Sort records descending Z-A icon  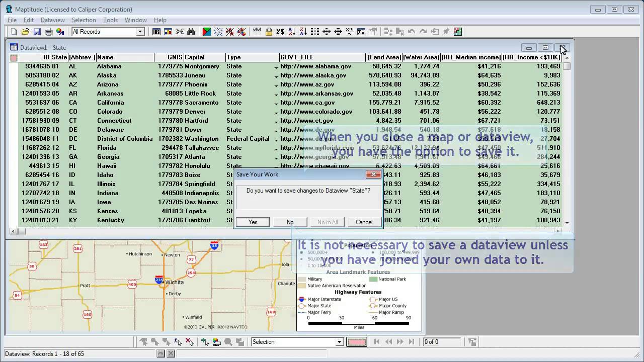click(303, 32)
